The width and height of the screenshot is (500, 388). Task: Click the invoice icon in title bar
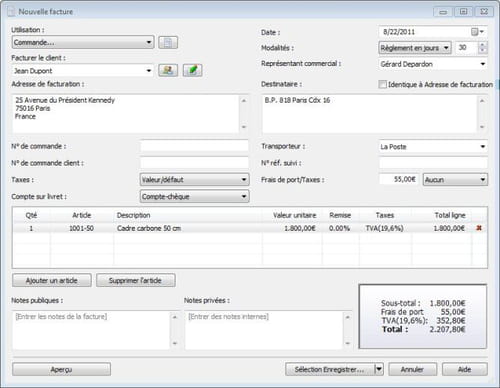click(11, 12)
